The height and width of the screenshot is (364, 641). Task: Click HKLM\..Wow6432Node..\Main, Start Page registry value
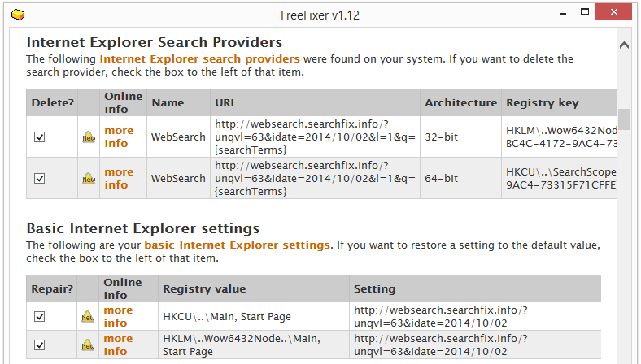coord(242,344)
